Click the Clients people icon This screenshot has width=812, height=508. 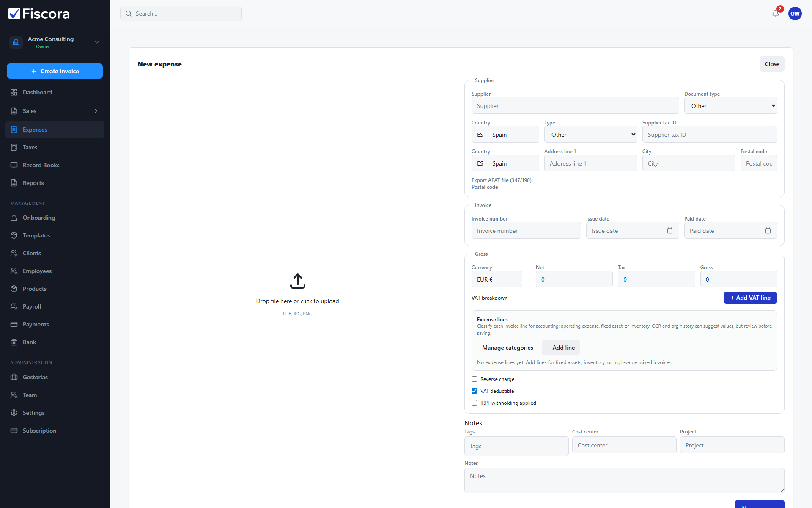(x=14, y=253)
